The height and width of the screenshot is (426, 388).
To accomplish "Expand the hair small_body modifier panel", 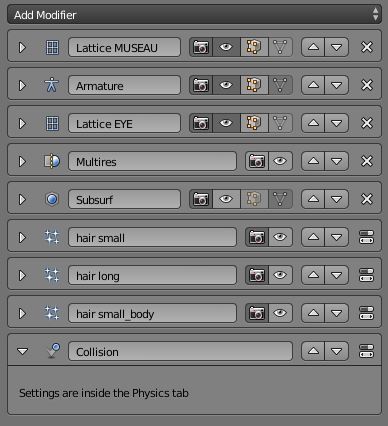I will 22,313.
